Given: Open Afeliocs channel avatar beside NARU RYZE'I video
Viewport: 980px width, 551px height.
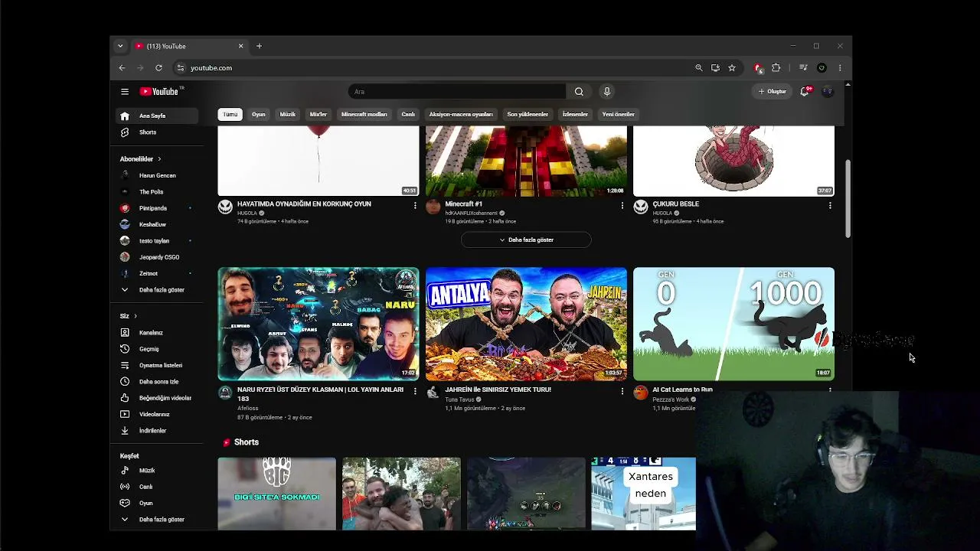Looking at the screenshot, I should point(225,393).
